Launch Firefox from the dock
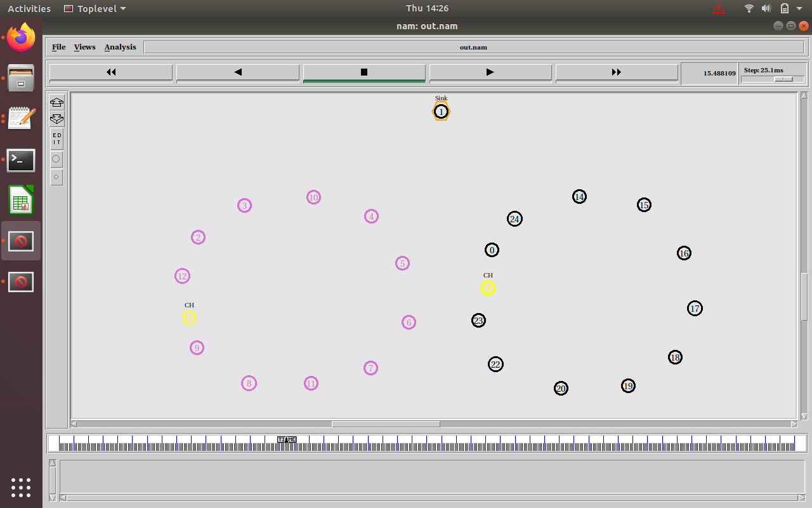Viewport: 812px width, 508px height. pos(21,37)
